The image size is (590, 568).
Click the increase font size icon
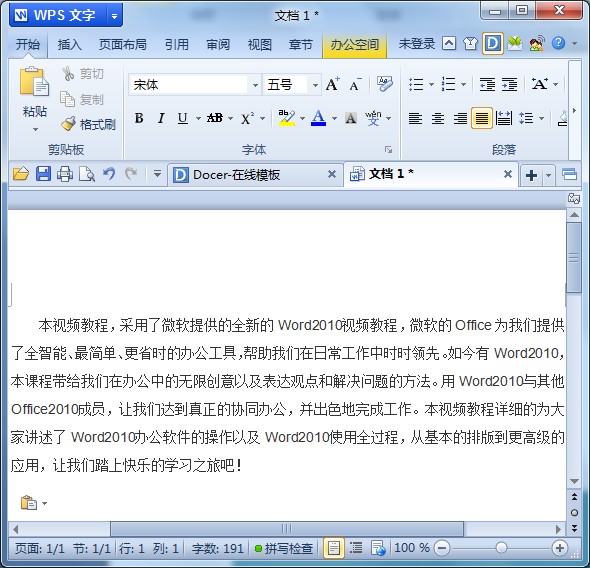(x=332, y=84)
